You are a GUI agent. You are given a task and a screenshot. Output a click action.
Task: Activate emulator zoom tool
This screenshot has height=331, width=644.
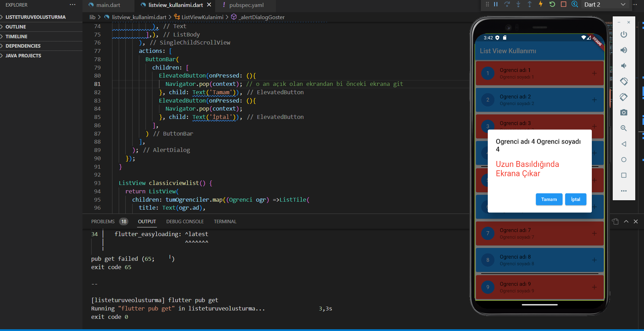[624, 128]
